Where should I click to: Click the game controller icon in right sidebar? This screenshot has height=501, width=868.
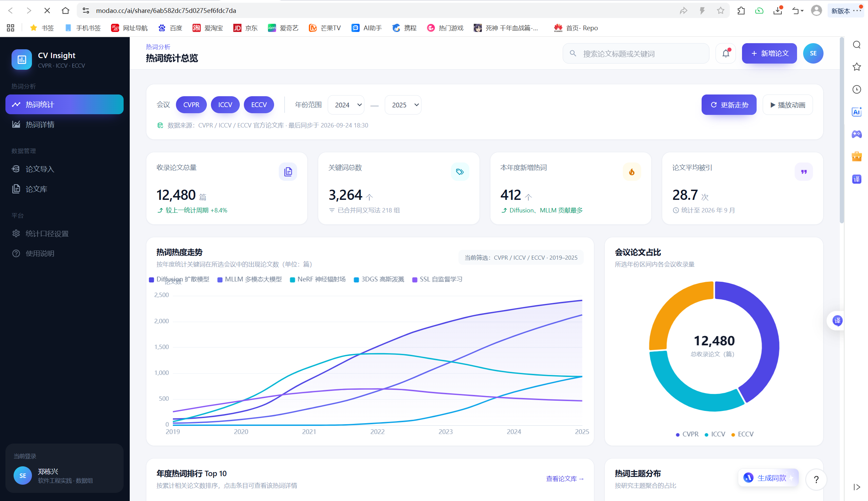click(857, 134)
